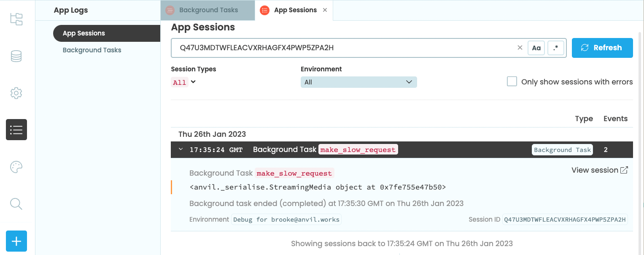Open the App Browser tree icon in sidebar
The height and width of the screenshot is (255, 644).
(x=16, y=19)
